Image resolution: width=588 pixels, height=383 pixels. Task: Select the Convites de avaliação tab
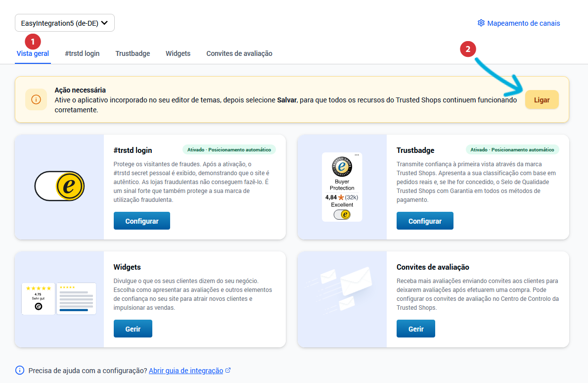239,53
